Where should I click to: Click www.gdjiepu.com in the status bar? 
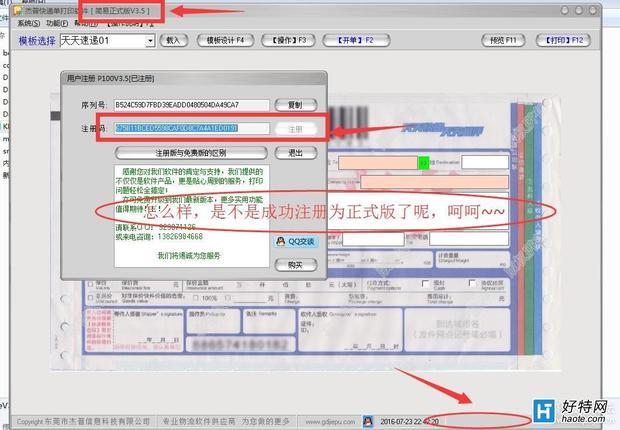pos(330,422)
